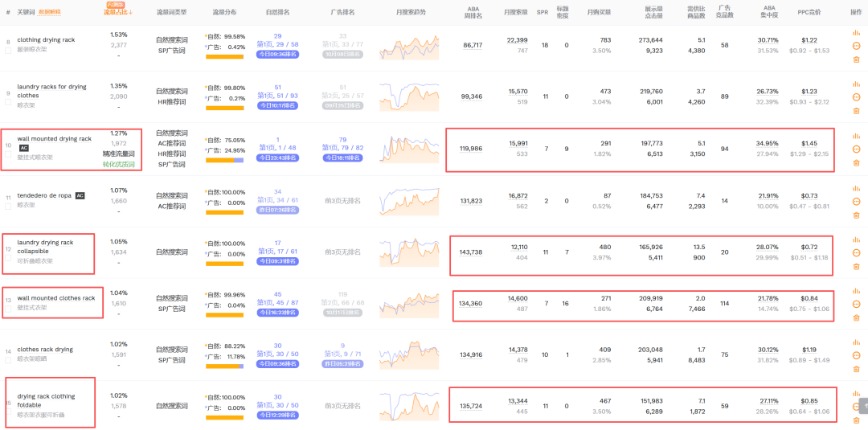
Task: Click 昨日05:21排名 ad rank badge
Action: click(342, 363)
